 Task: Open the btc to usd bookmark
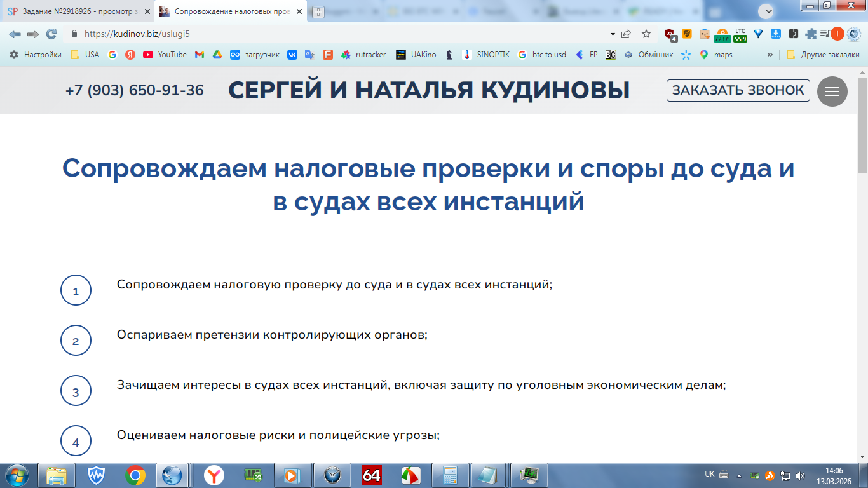tap(542, 55)
